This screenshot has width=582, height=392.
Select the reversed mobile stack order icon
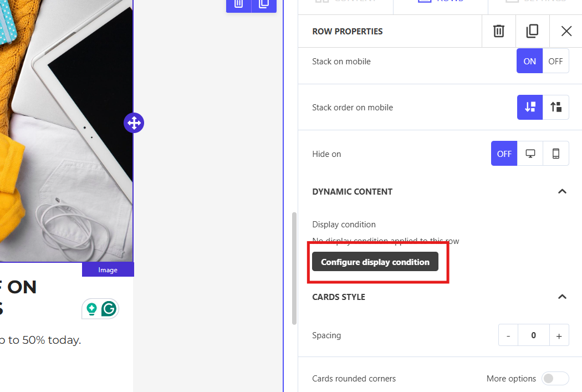(x=555, y=107)
